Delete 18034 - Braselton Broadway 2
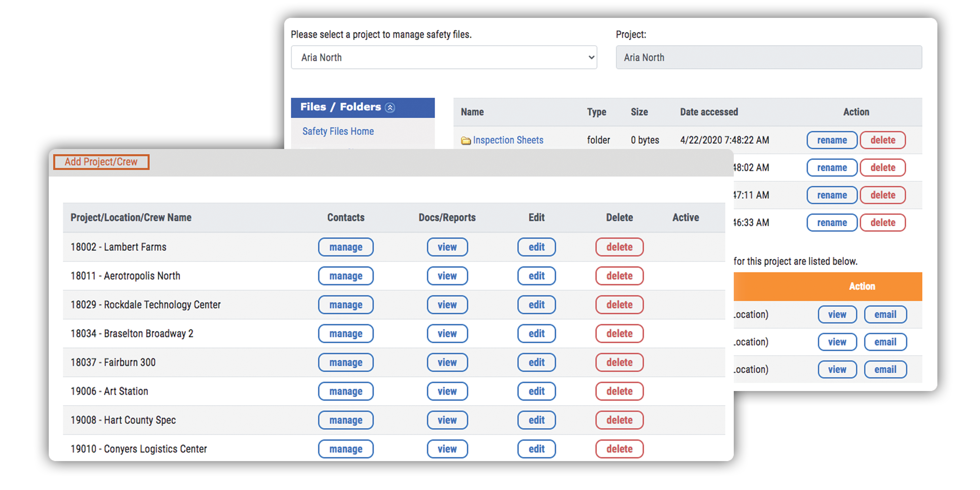Screen dimensions: 980x490 coord(619,334)
